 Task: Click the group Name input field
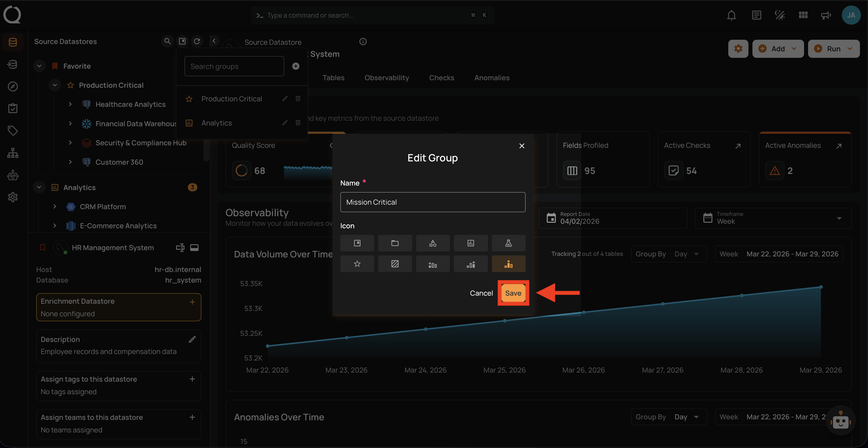tap(432, 202)
